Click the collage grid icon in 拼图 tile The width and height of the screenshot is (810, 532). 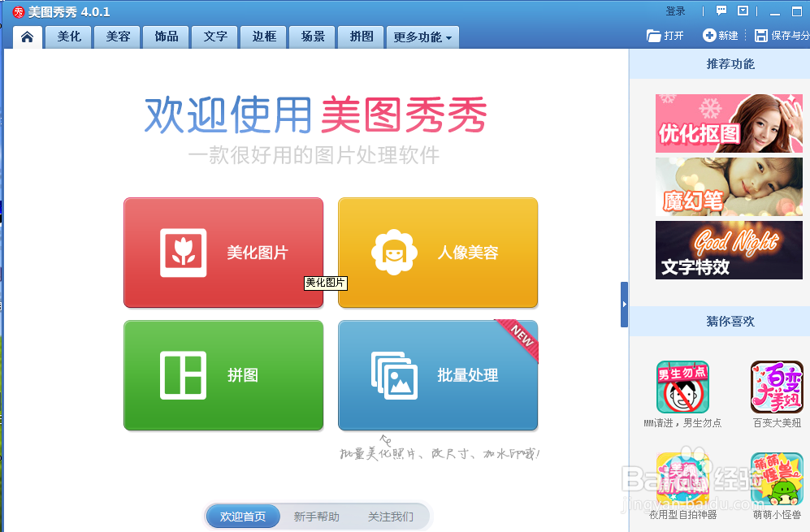(x=184, y=375)
